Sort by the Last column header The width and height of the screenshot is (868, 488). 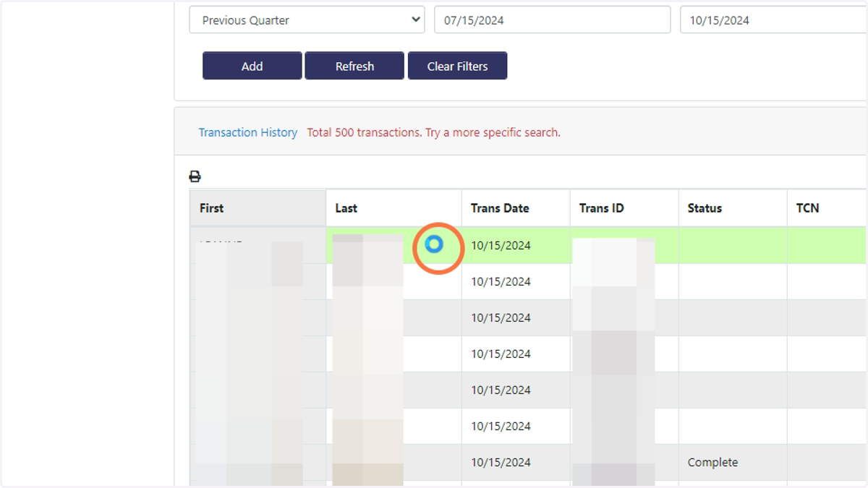point(393,208)
